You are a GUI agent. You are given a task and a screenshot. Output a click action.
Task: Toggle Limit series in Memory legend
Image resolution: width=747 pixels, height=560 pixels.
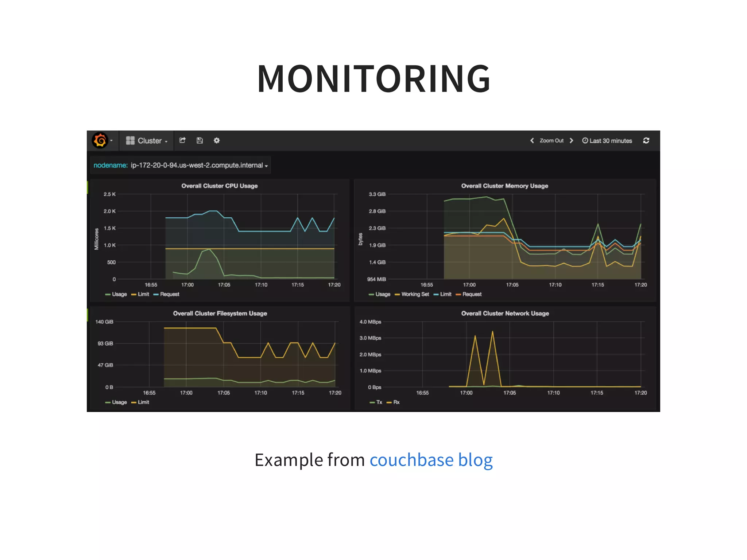(x=442, y=294)
